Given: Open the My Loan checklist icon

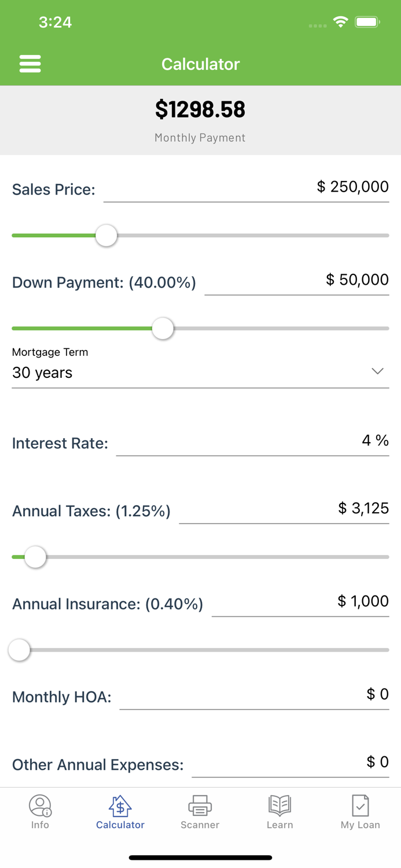Looking at the screenshot, I should click(x=360, y=806).
